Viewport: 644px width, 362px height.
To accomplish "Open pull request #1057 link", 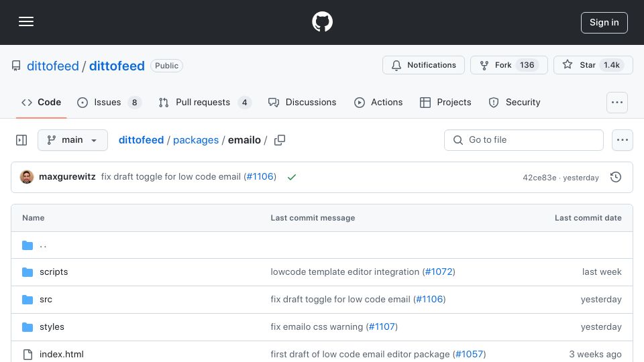I will pyautogui.click(x=469, y=354).
